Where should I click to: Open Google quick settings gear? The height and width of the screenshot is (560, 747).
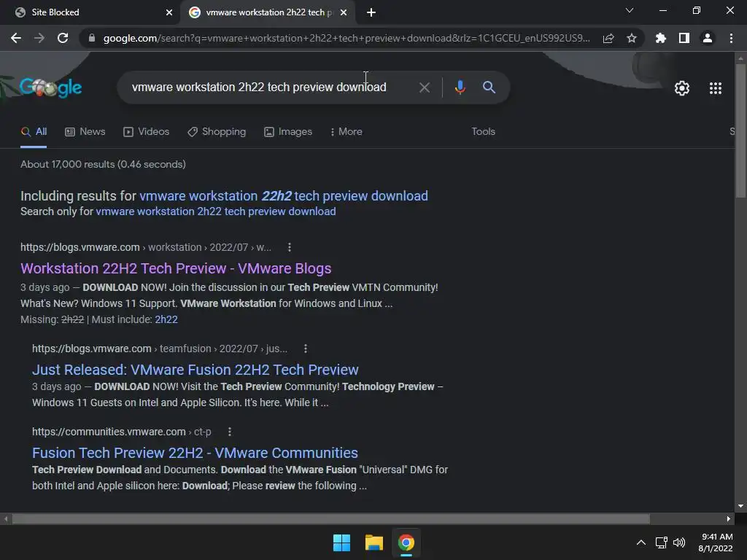[x=682, y=88]
